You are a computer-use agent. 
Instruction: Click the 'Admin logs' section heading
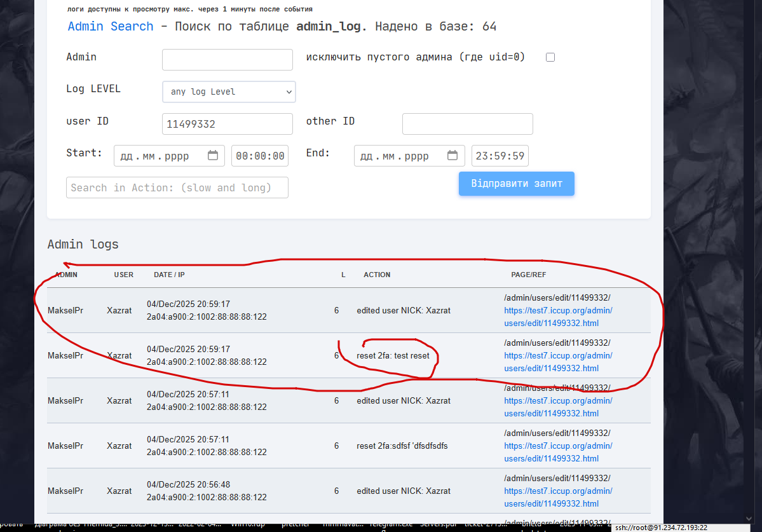(x=83, y=244)
